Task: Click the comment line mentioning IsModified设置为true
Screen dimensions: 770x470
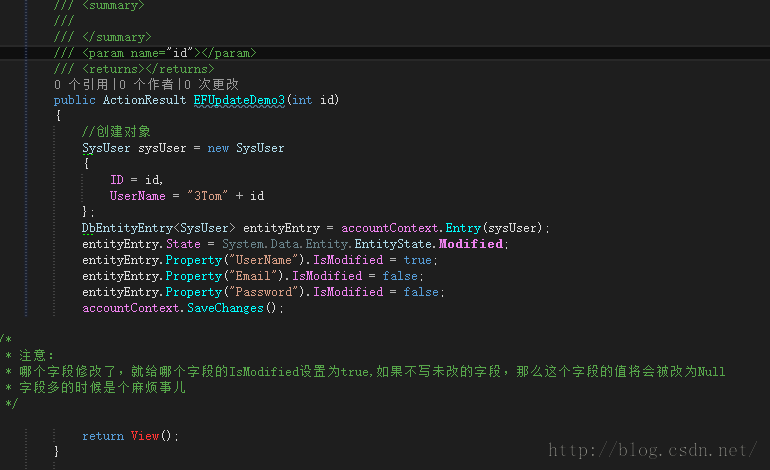Action: click(x=365, y=371)
